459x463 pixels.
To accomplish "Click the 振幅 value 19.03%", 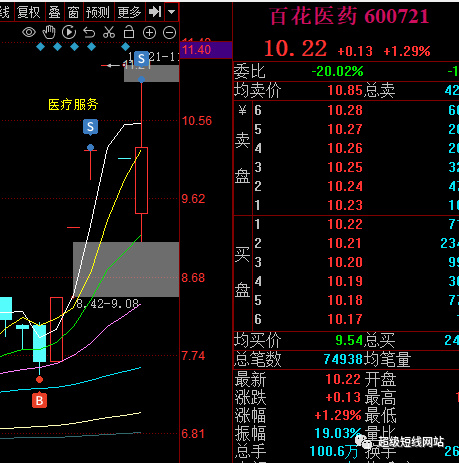I will 338,433.
